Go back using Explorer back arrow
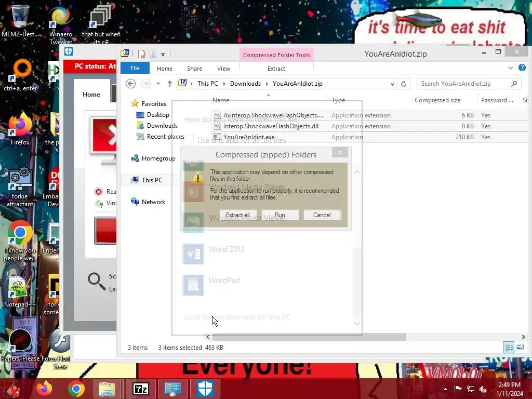 (130, 84)
